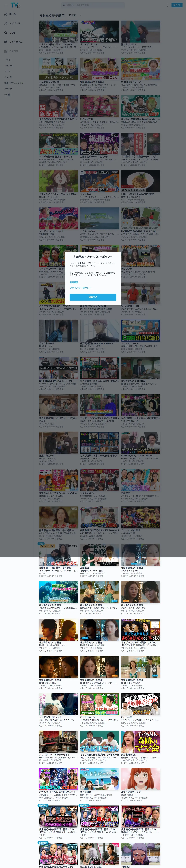Click the 温泉へ行こう5 title text
Screen dimensions: 186x868
[46, 456]
